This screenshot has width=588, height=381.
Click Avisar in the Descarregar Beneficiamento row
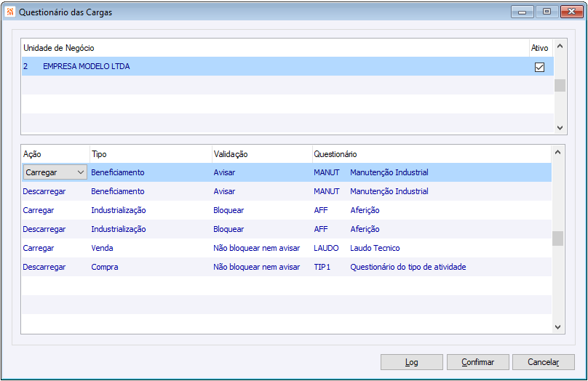tap(224, 191)
